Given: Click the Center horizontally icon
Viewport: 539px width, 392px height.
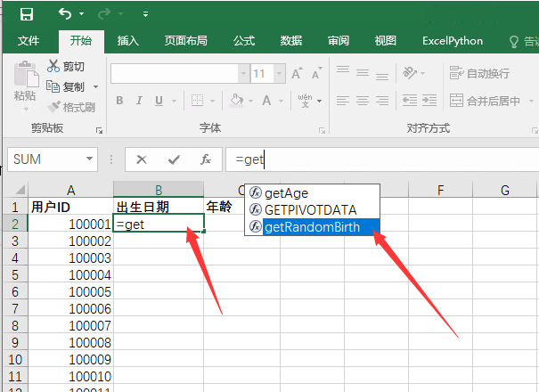Looking at the screenshot, I should (x=363, y=101).
